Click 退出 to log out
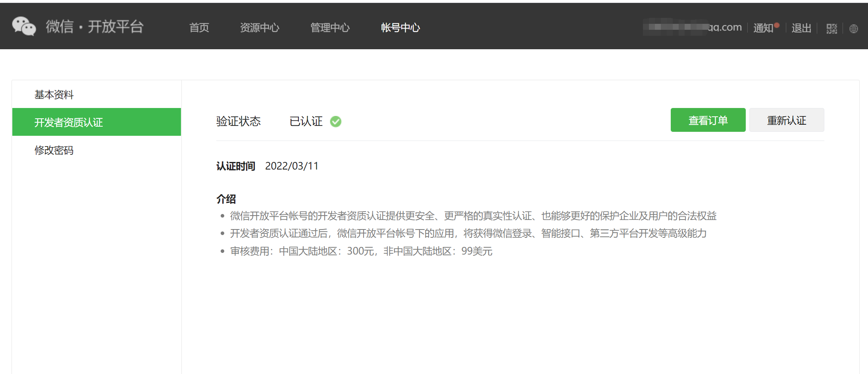 click(x=801, y=28)
